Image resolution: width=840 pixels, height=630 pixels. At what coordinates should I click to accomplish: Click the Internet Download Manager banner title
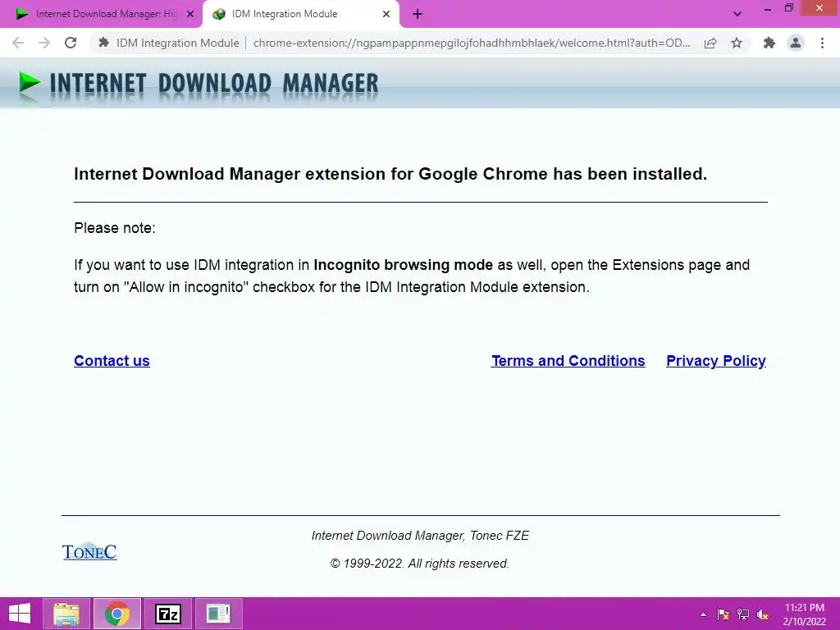click(x=214, y=84)
